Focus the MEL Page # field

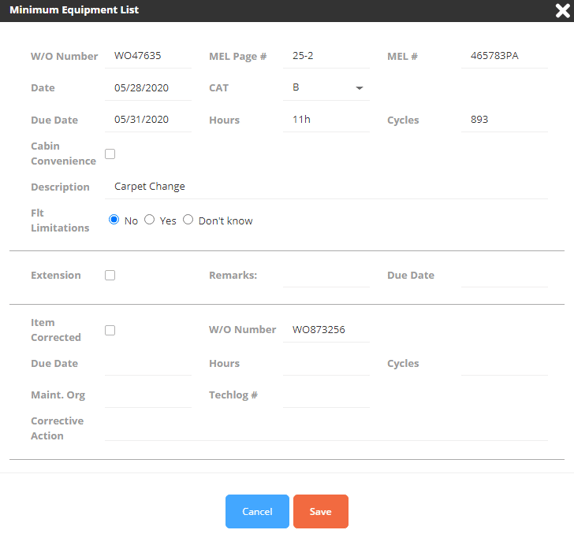[326, 56]
